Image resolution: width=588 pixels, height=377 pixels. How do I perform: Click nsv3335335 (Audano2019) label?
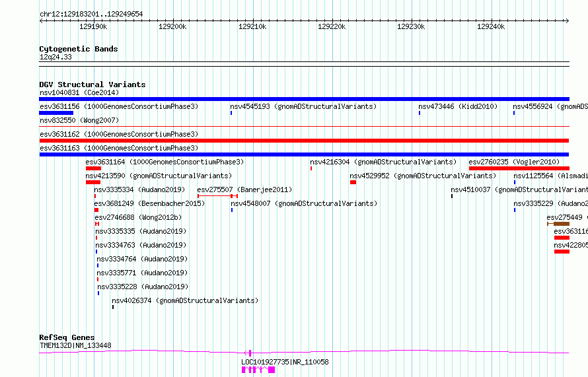141,231
